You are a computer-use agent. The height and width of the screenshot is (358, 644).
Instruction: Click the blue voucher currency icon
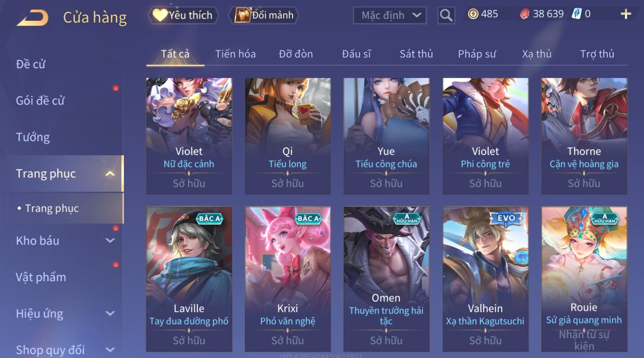tap(577, 14)
